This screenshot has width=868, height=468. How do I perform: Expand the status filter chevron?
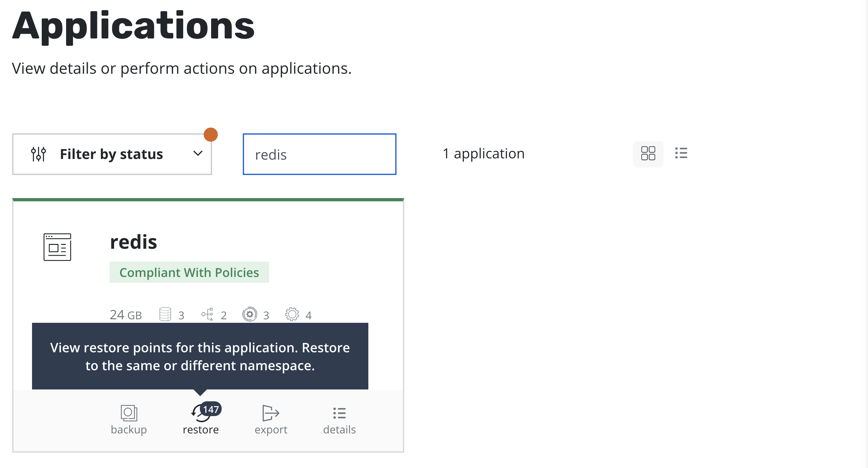pyautogui.click(x=198, y=154)
